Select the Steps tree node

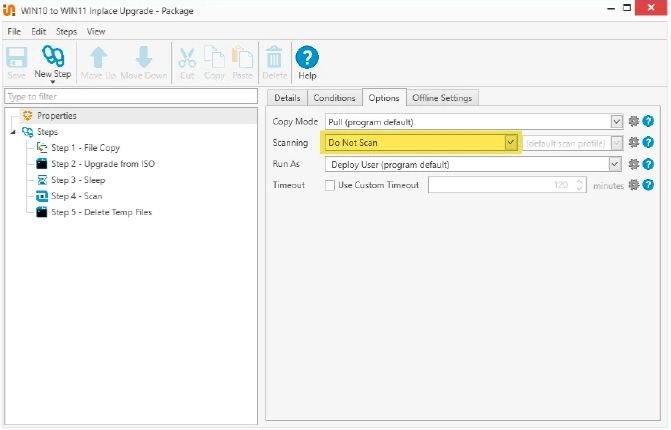(x=47, y=132)
